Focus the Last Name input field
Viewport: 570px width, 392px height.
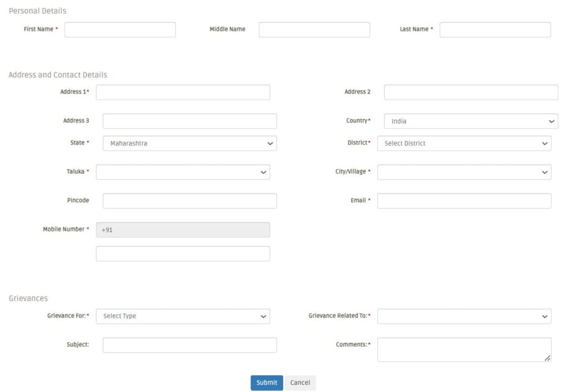point(495,29)
